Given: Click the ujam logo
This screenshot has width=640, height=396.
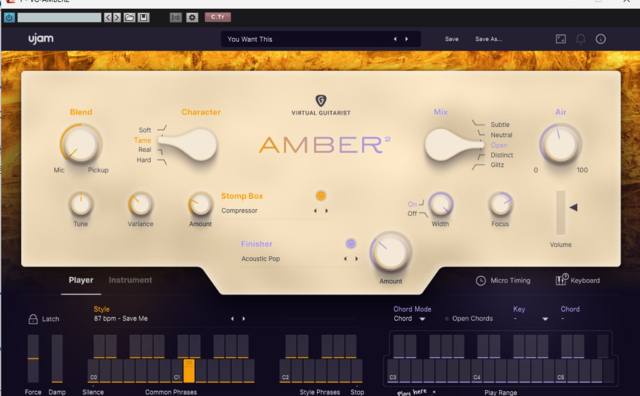Looking at the screenshot, I should 41,39.
